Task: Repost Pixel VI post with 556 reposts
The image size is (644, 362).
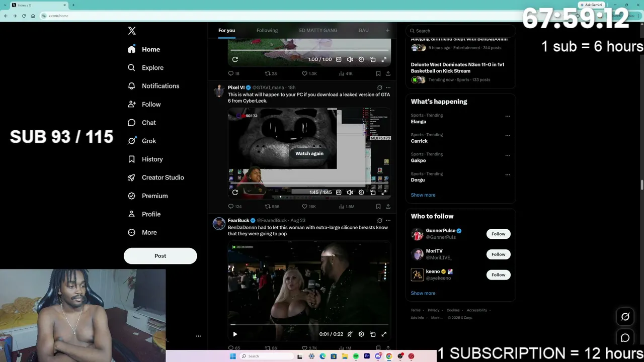Action: pos(272,206)
